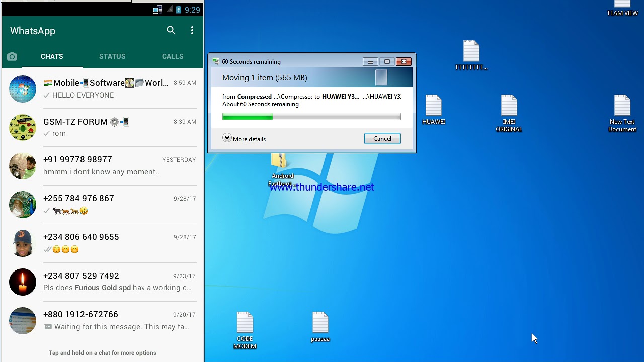Cancel the file move operation
Image resolution: width=644 pixels, height=362 pixels.
(x=382, y=139)
